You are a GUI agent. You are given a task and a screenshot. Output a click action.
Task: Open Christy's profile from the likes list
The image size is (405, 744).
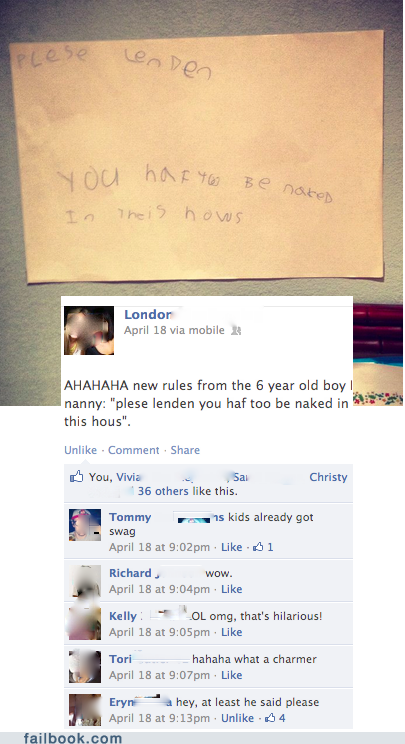coord(328,477)
